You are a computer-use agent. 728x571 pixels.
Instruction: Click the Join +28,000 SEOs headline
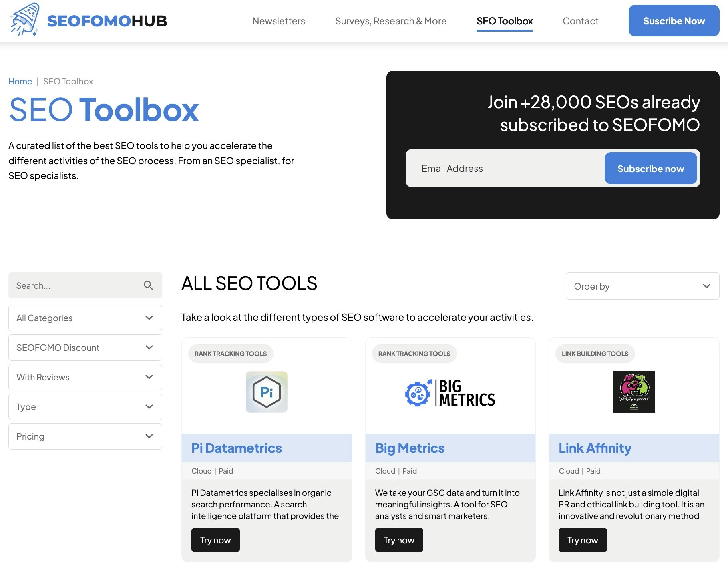click(593, 113)
